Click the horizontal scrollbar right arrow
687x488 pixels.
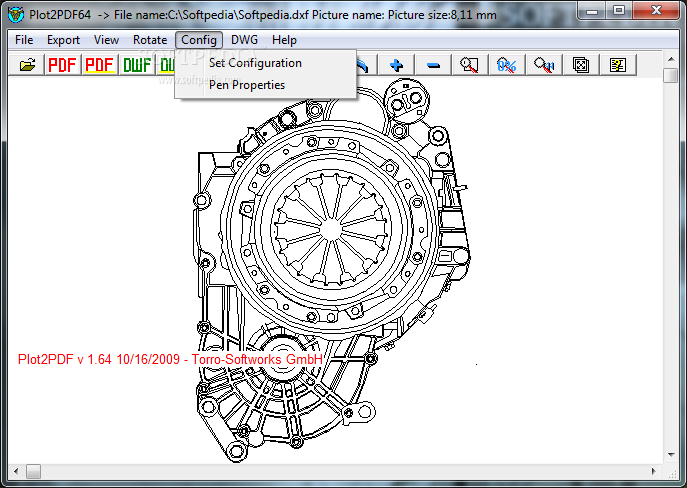pos(654,471)
